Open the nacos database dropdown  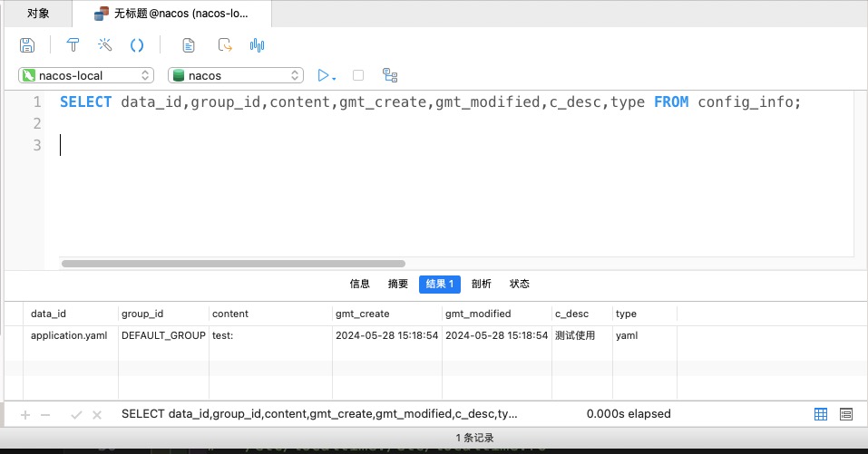click(x=236, y=75)
